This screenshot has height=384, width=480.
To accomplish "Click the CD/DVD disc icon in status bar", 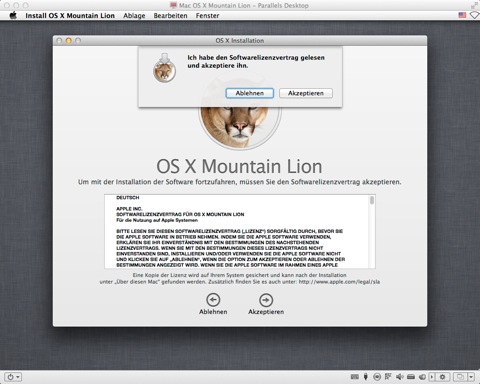I will click(x=377, y=377).
